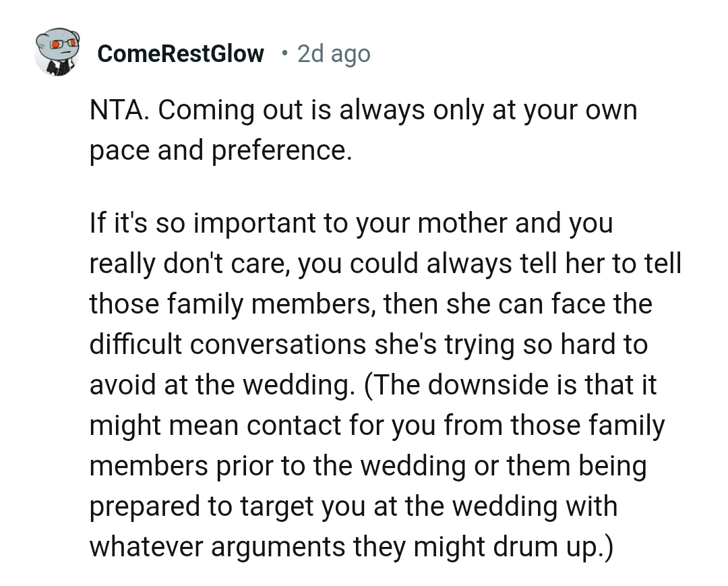Click the ComeRestGlow Snoo avatar
Screen dimensions: 728x586
(x=57, y=52)
